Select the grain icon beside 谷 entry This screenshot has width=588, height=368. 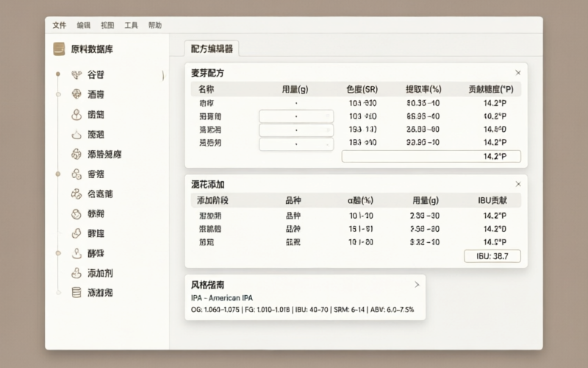tap(76, 75)
